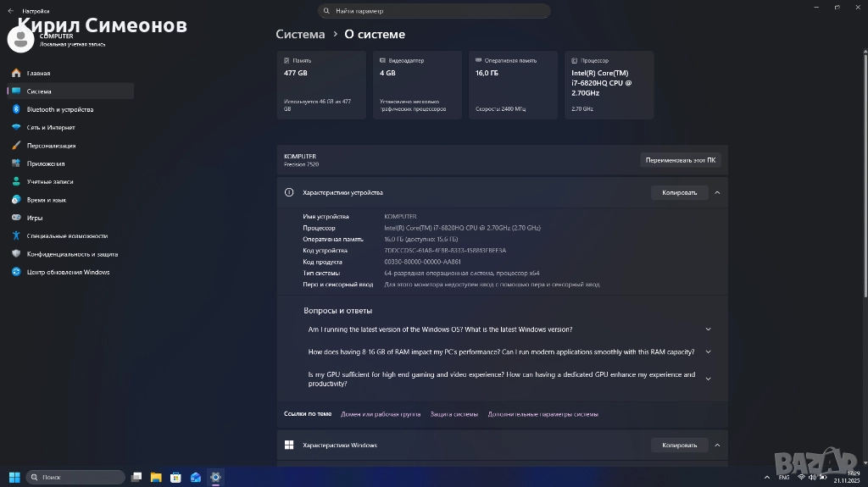Click the user account avatar picture

point(21,39)
